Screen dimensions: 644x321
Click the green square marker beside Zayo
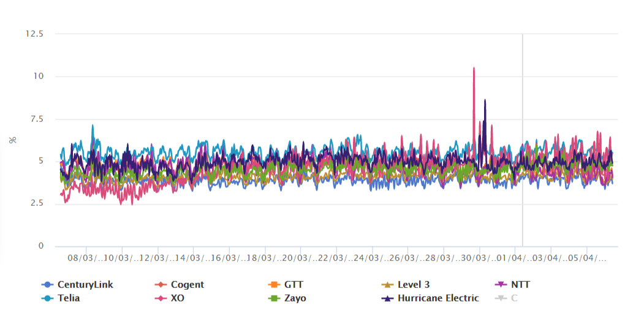275,298
